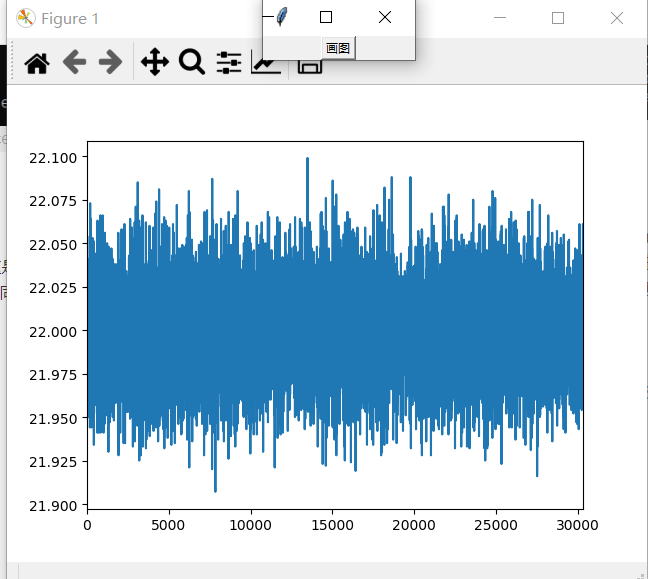
Task: Select the Pan axes tool
Action: point(155,62)
